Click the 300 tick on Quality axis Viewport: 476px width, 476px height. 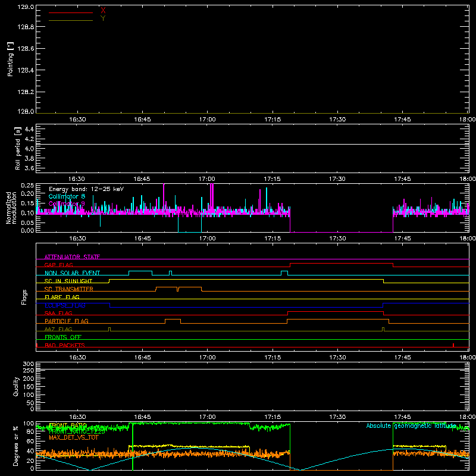[x=29, y=364]
